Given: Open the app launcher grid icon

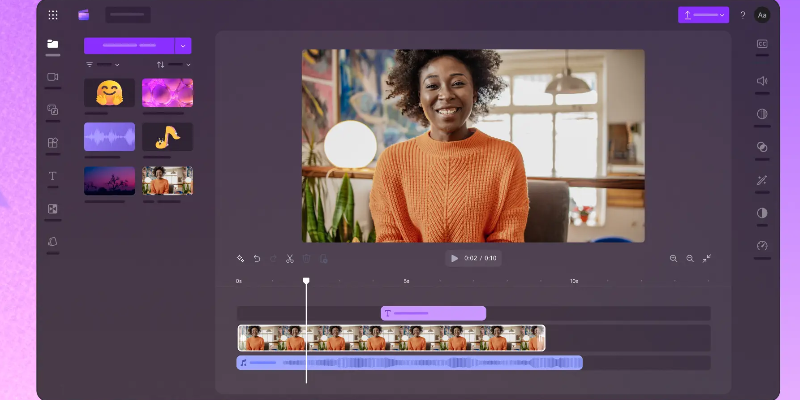Looking at the screenshot, I should (x=53, y=15).
